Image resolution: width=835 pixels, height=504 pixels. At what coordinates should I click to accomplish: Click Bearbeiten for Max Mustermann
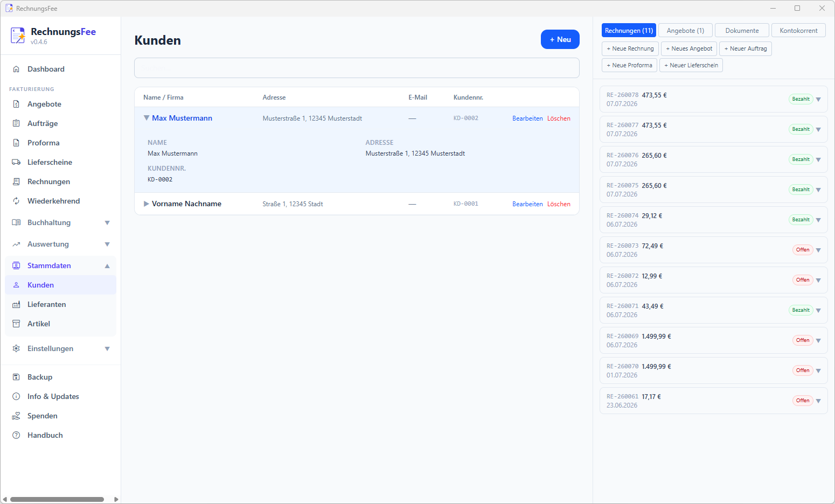click(527, 118)
